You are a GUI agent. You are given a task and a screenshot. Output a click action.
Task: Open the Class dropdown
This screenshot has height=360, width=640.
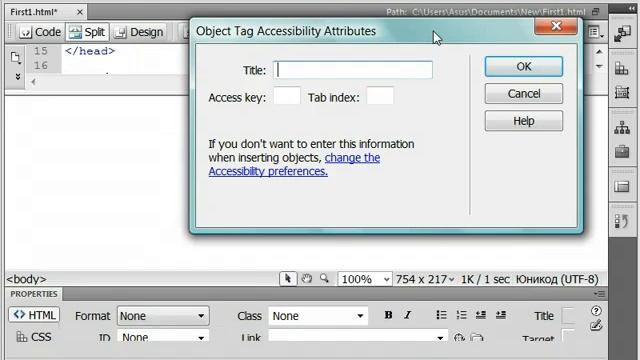tap(318, 316)
